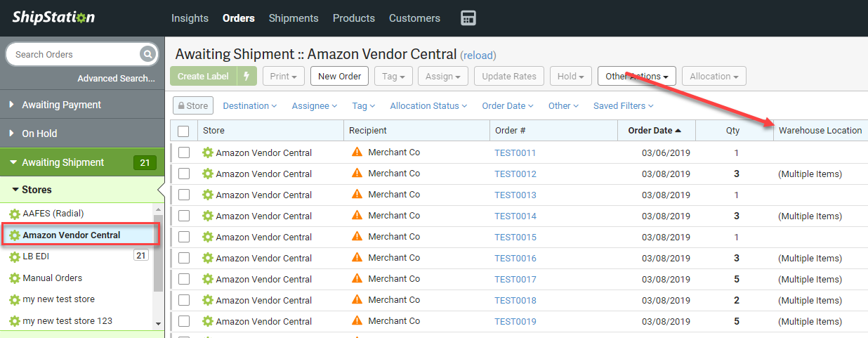Click the lightning bolt quick-ship button
Screen dimensions: 868x338
[246, 77]
